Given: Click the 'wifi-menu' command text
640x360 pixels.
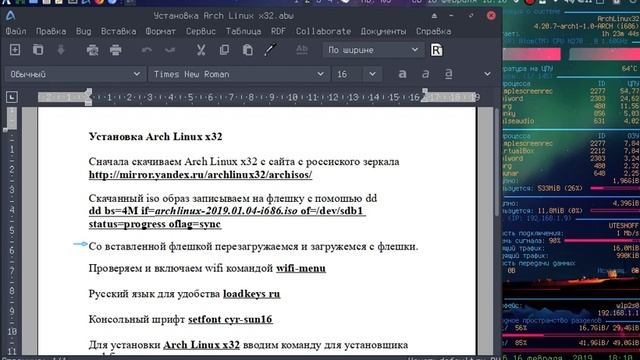Looking at the screenshot, I should click(301, 268).
